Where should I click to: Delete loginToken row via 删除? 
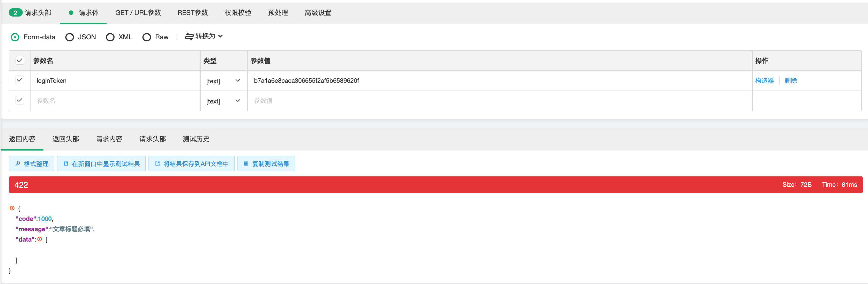[790, 80]
